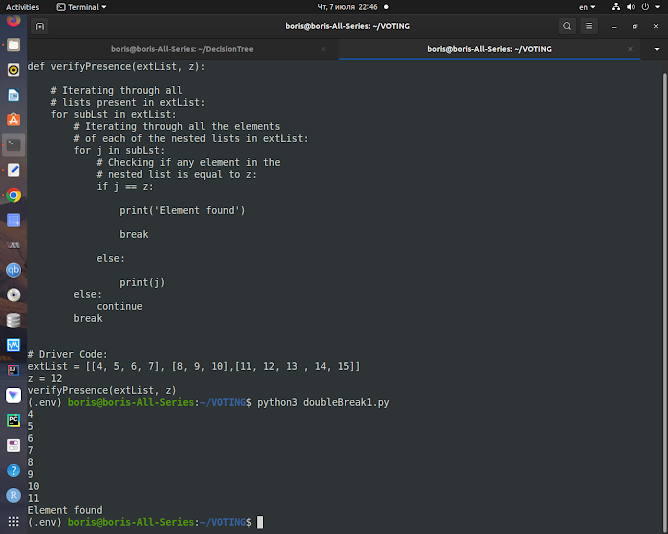This screenshot has height=534, width=668.
Task: Click the terminal search magnifier icon
Action: 567,26
